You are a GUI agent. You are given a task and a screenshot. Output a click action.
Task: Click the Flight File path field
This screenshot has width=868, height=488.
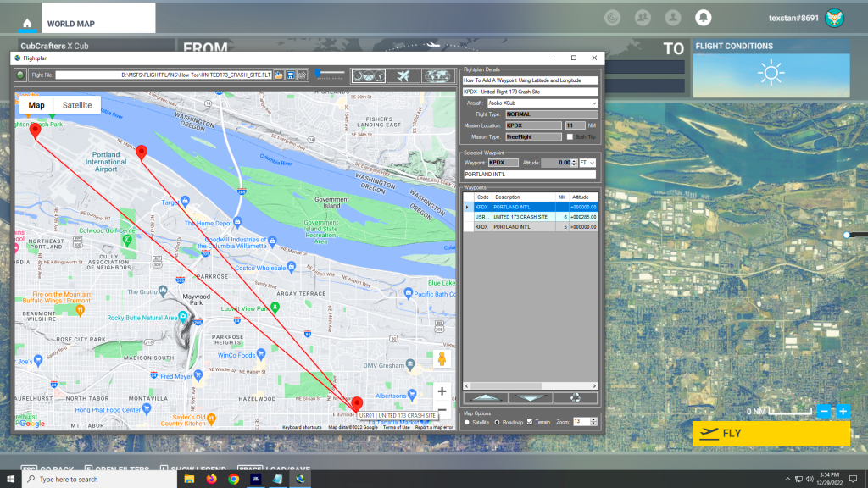point(164,75)
